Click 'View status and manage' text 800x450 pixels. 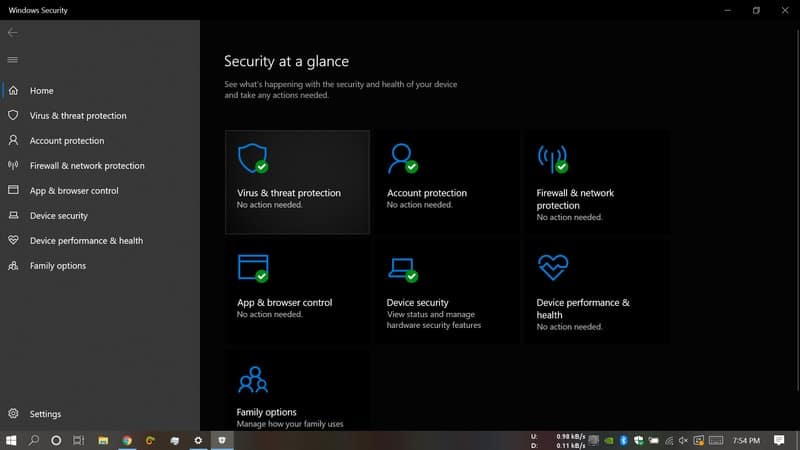point(431,314)
